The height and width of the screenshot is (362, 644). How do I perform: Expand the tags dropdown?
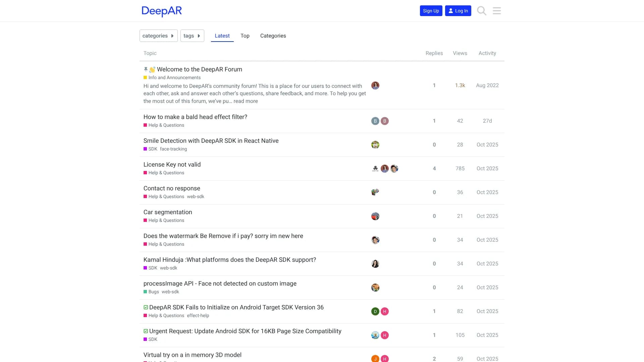click(192, 36)
